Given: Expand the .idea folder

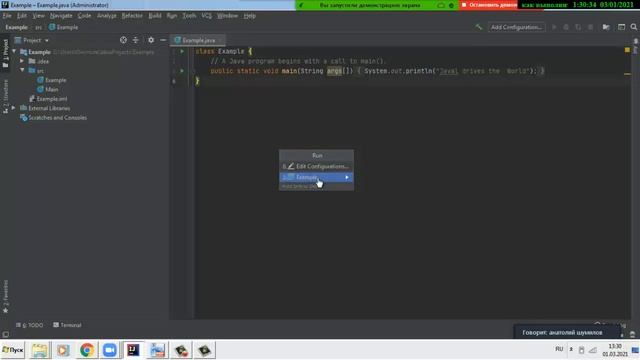Looking at the screenshot, I should point(22,61).
